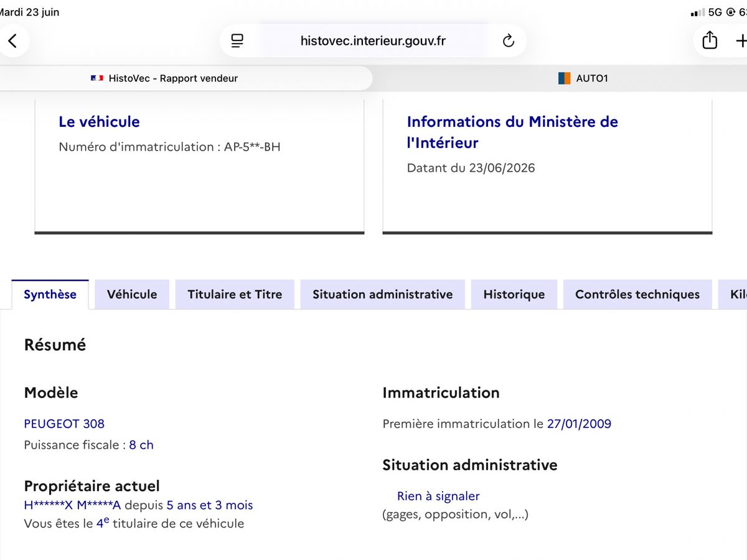Select the HistoVec - Rapport vendeur tab
The image size is (747, 560).
coord(186,78)
